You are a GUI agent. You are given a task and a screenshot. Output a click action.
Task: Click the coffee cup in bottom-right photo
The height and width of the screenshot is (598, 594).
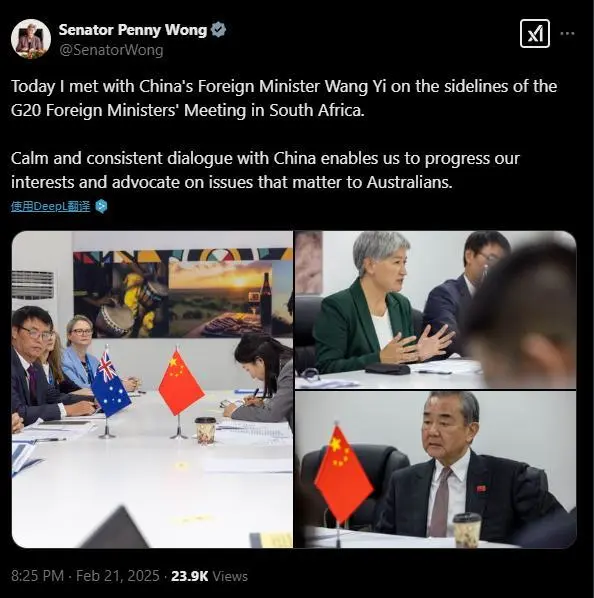pyautogui.click(x=467, y=530)
